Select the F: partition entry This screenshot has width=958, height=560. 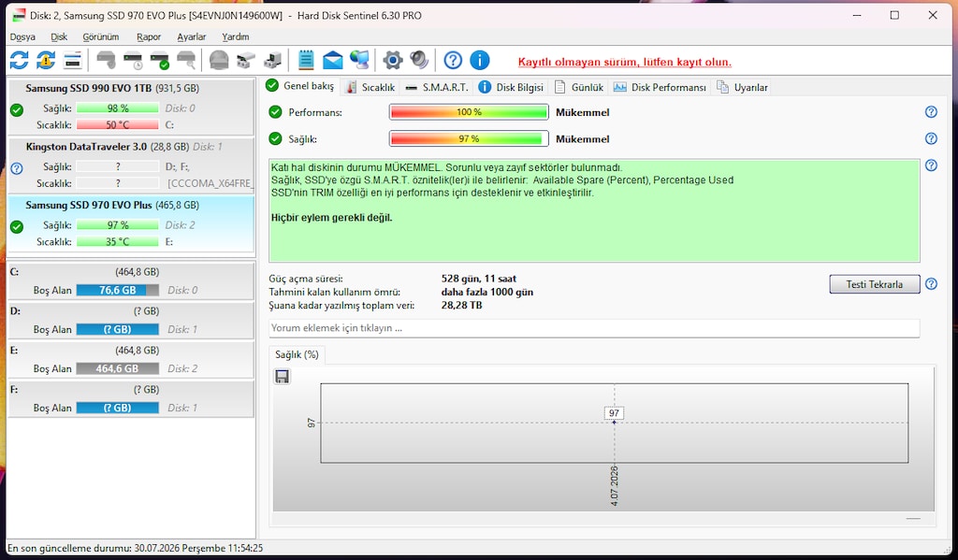point(131,398)
